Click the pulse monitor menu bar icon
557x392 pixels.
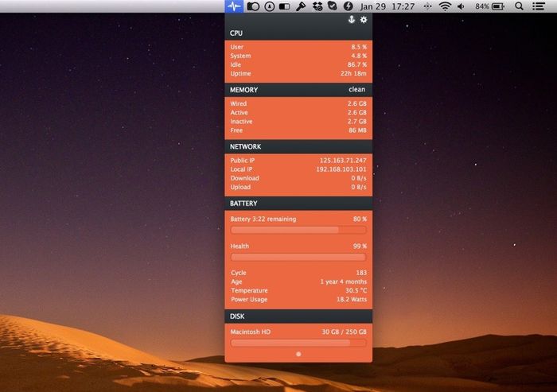pos(234,6)
